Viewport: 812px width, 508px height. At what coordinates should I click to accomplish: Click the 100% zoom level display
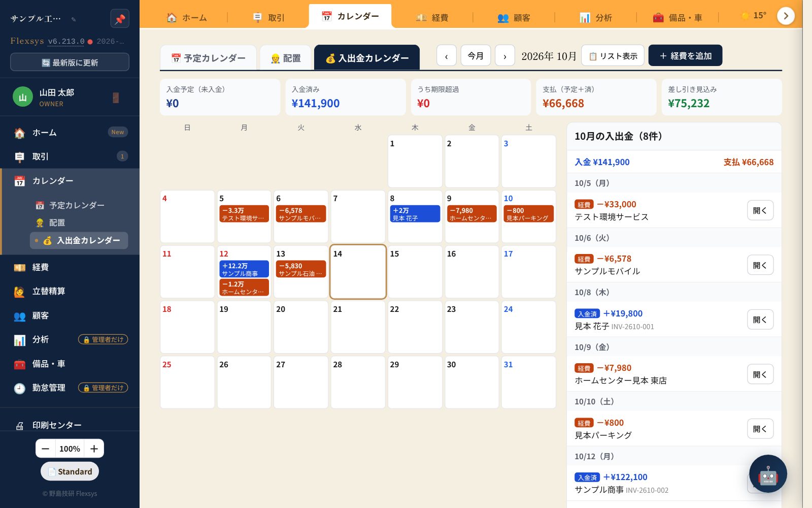[x=70, y=449]
